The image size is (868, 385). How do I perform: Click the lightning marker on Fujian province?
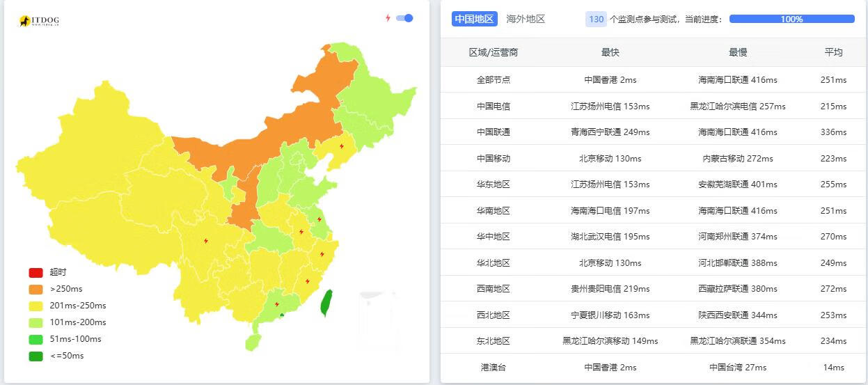pos(307,281)
